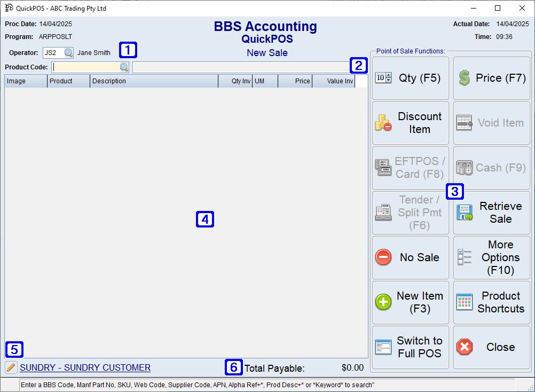Close QuickPOS with the red Close button
Image resolution: width=535 pixels, height=392 pixels.
(x=491, y=347)
